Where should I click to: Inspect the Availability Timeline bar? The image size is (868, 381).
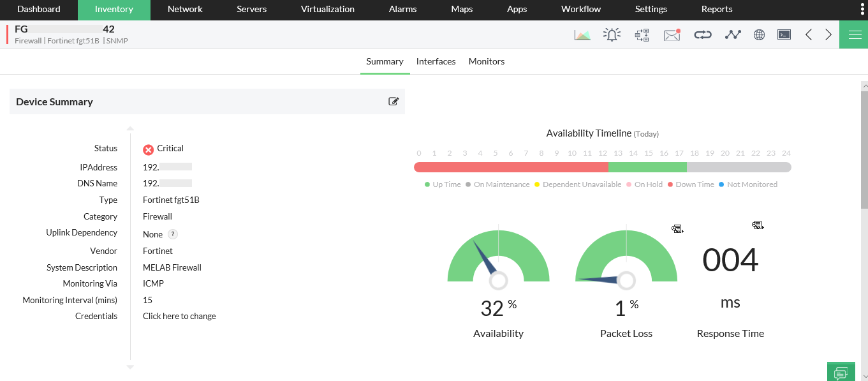(602, 165)
